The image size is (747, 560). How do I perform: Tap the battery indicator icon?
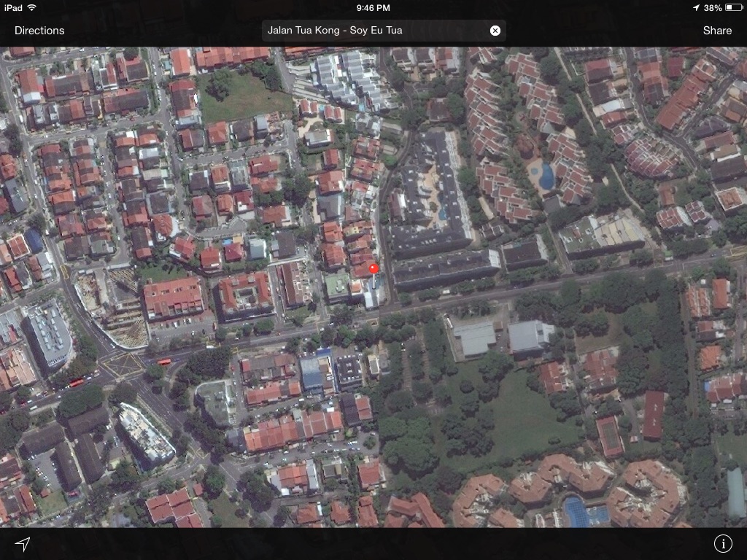[733, 7]
